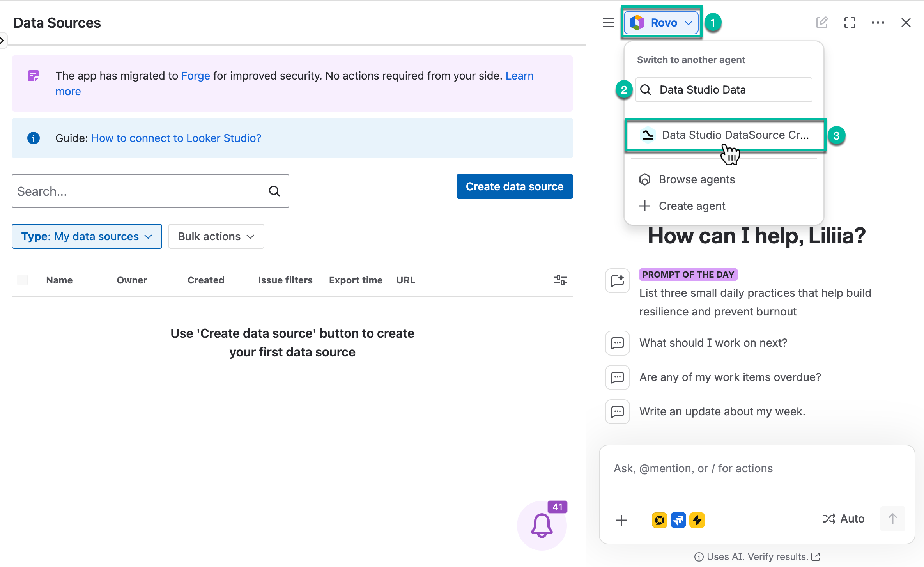This screenshot has width=924, height=567.
Task: Choose Write an update about my week.
Action: pyautogui.click(x=722, y=411)
